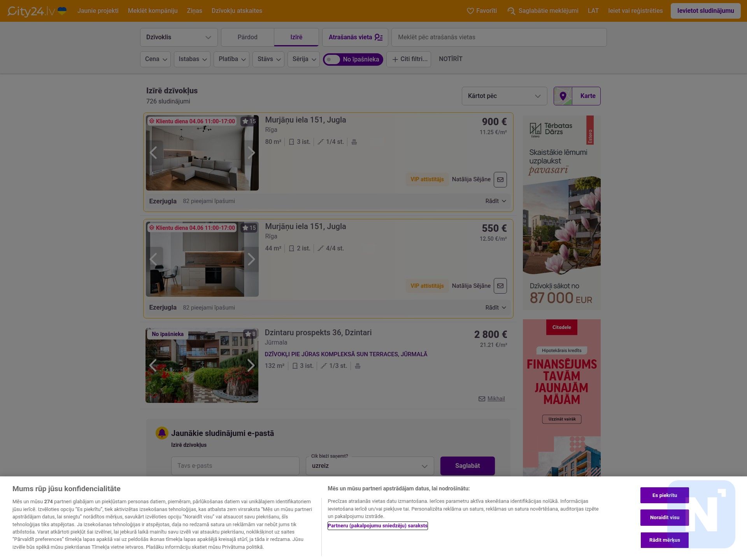Click NOTĪRĪT to clear filters
This screenshot has height=560, width=747.
pyautogui.click(x=451, y=59)
